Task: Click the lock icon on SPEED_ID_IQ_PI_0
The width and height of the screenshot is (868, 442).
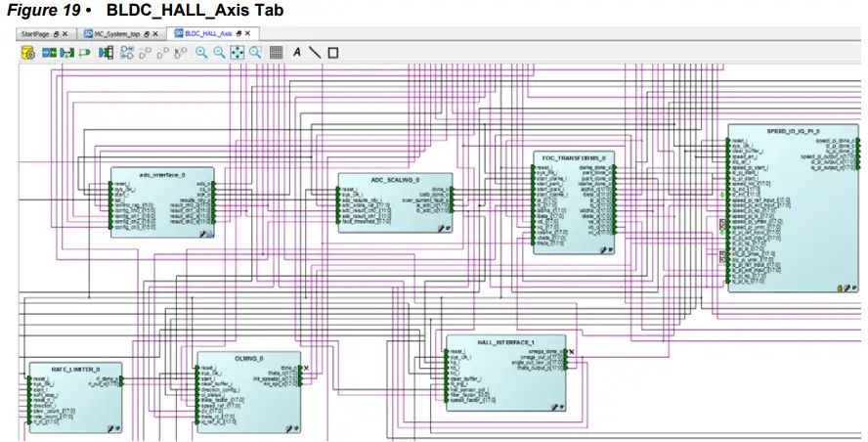Action: tap(840, 288)
